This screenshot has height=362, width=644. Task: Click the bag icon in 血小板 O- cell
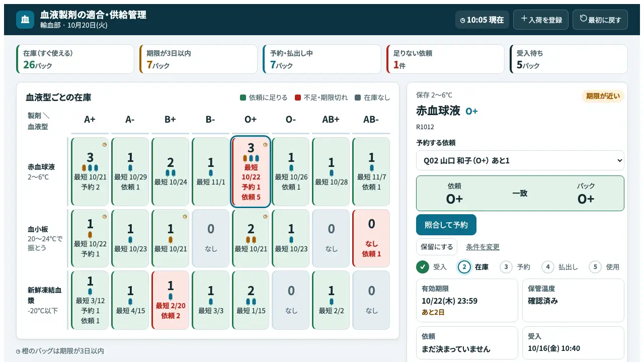click(291, 240)
